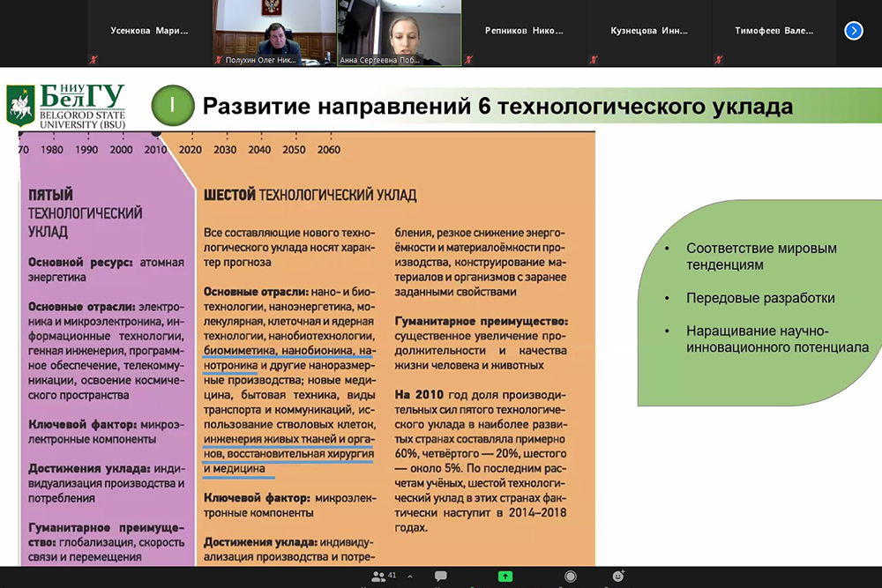Select Полухин Олег video thumbnail
The image size is (882, 588).
(273, 33)
